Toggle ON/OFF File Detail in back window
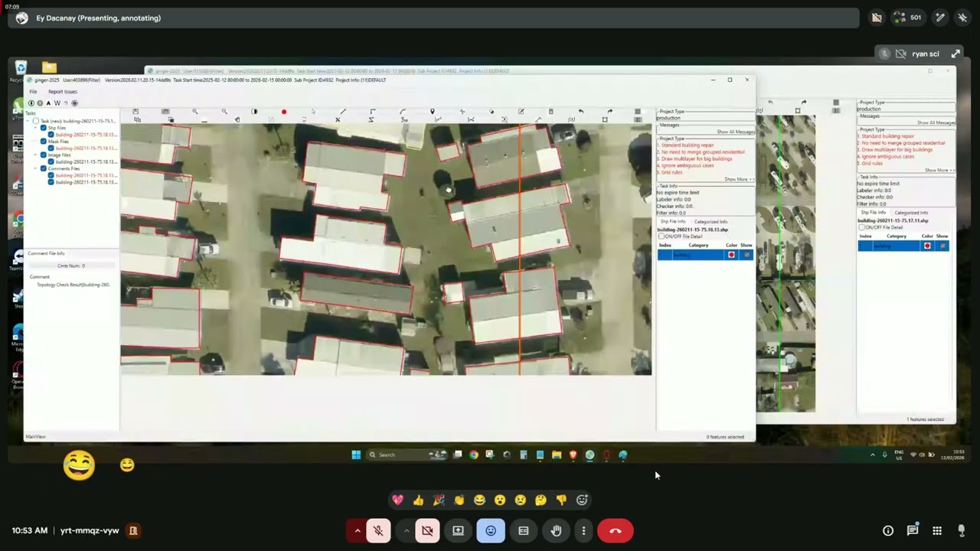 pyautogui.click(x=862, y=227)
